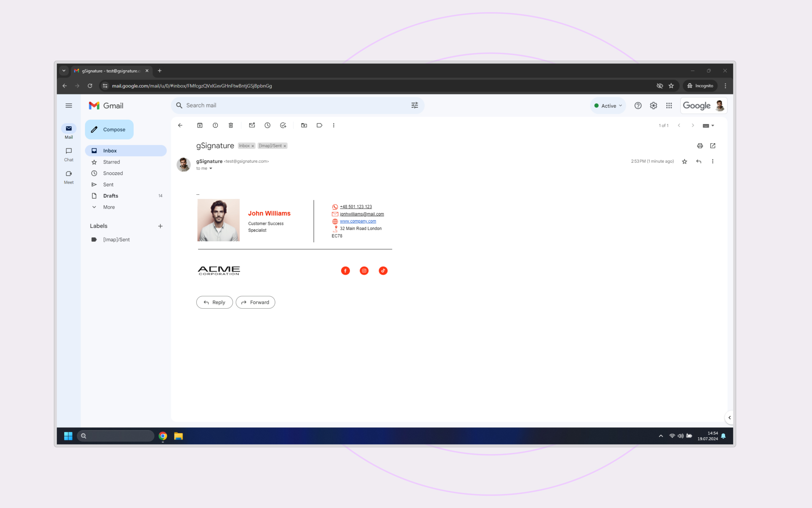Open the email in a new window

coord(713,146)
